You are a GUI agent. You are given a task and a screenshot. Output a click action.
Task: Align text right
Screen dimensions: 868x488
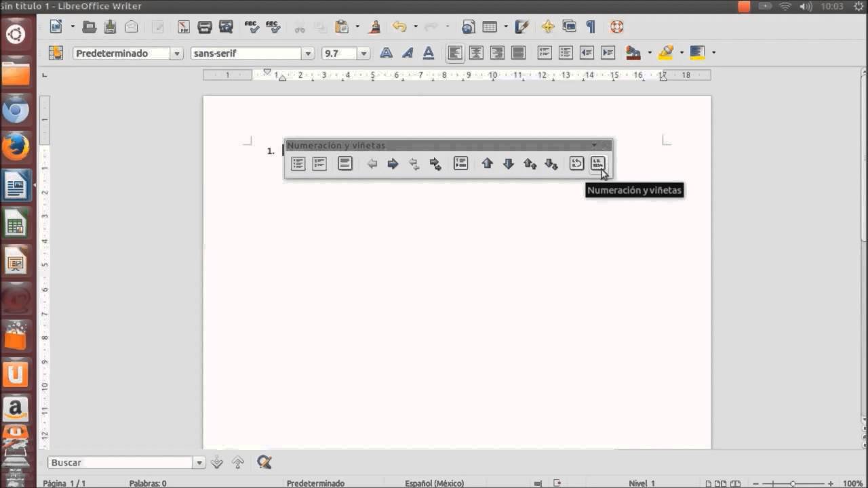click(x=497, y=53)
